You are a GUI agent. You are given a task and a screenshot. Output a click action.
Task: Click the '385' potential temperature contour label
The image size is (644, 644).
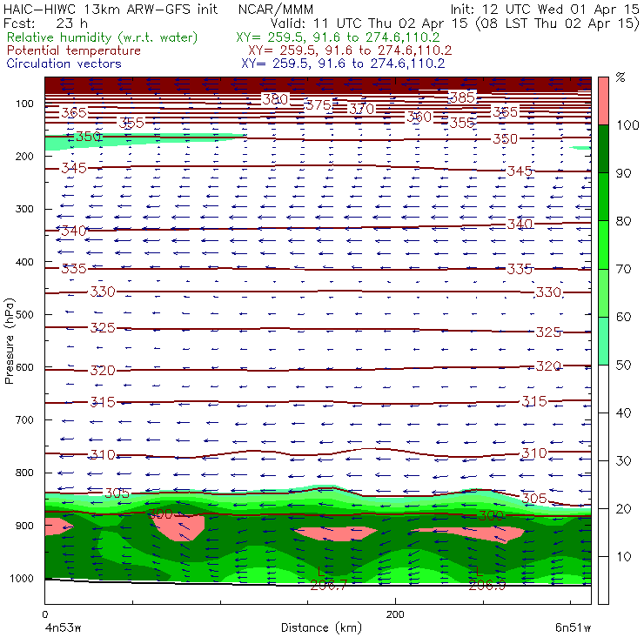pyautogui.click(x=462, y=97)
